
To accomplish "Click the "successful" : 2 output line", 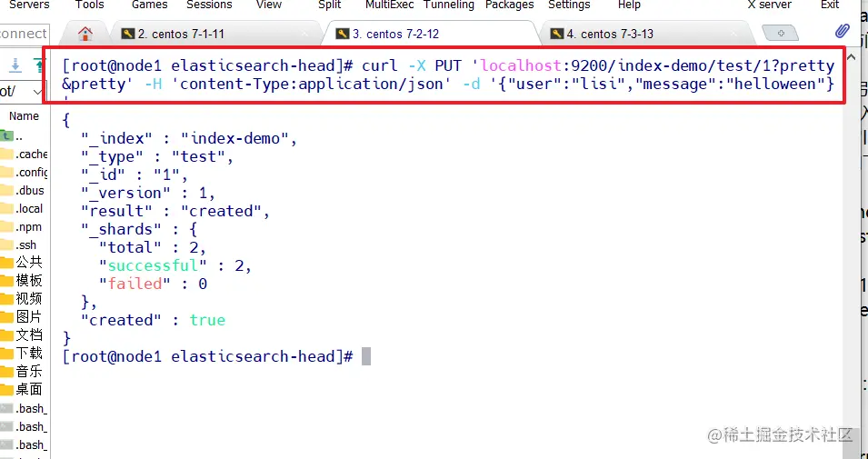I will 175,265.
